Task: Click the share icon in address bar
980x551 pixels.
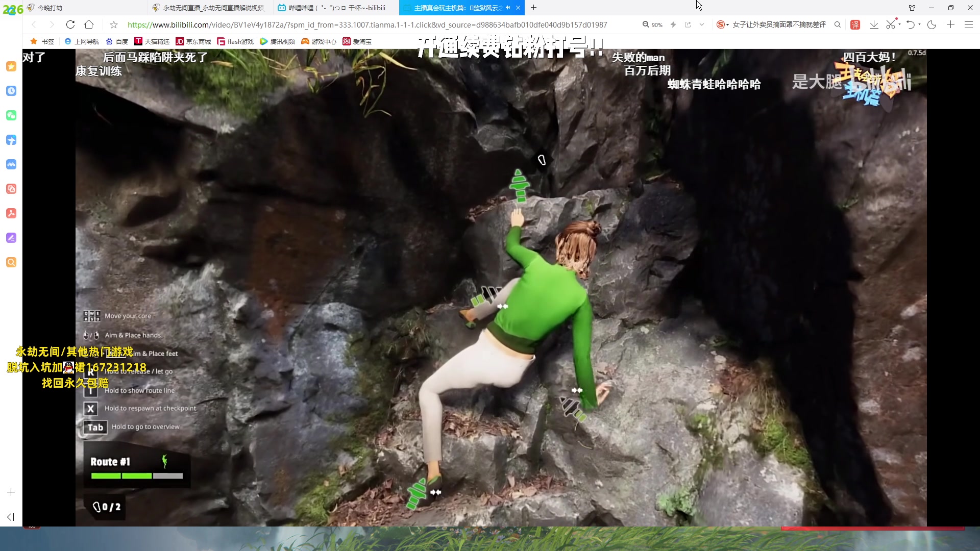Action: (688, 24)
